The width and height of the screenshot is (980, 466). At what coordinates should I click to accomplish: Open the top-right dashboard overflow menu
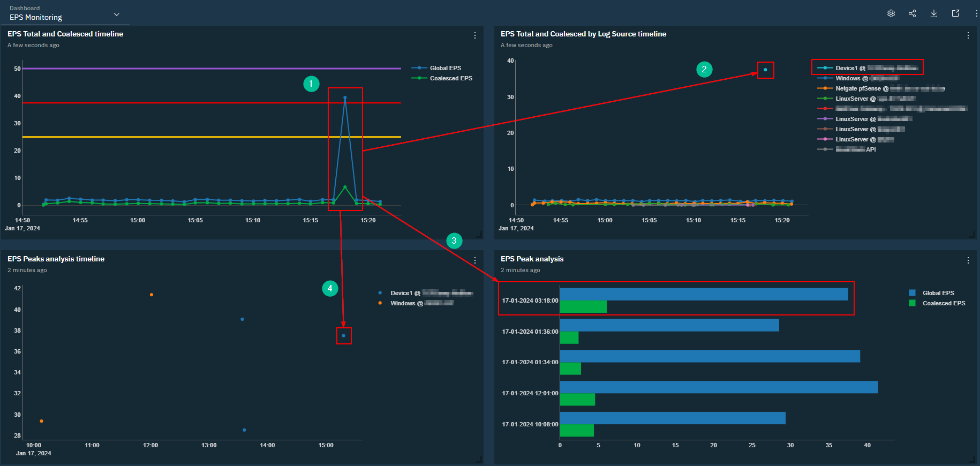click(x=977, y=13)
